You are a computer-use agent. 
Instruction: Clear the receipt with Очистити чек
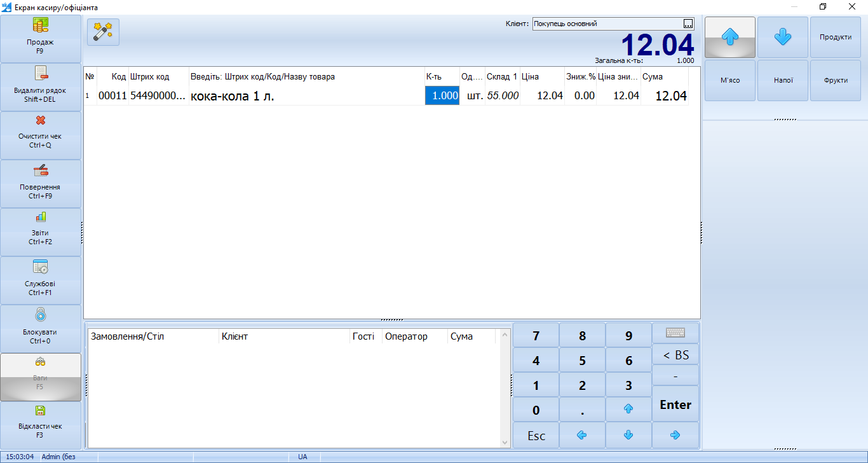coord(41,135)
